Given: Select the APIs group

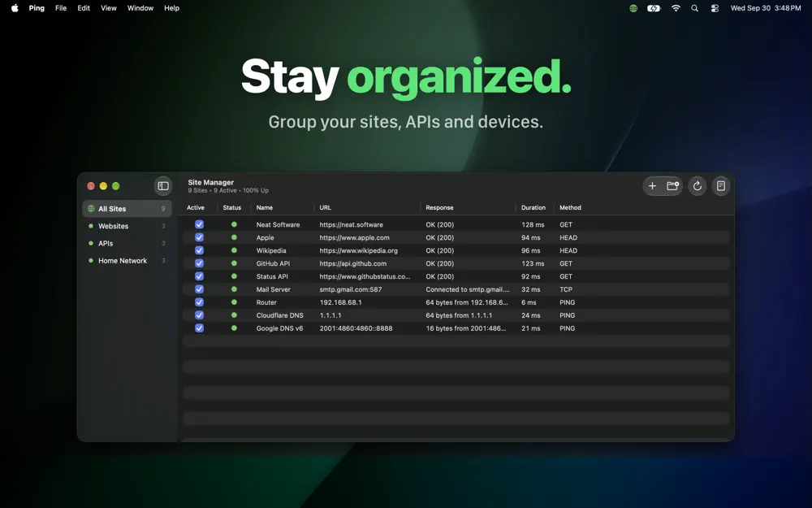Looking at the screenshot, I should (x=127, y=243).
